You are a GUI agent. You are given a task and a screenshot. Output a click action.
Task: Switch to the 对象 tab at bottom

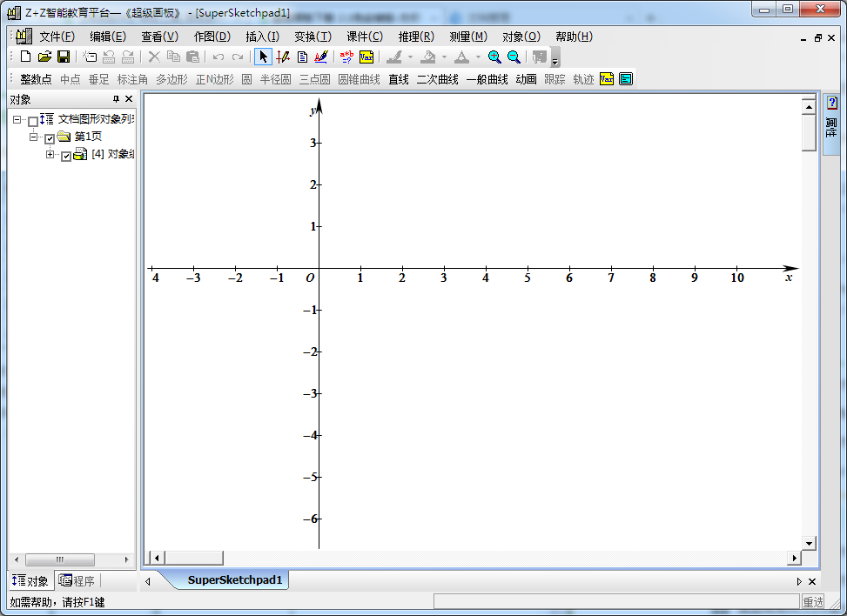point(30,581)
